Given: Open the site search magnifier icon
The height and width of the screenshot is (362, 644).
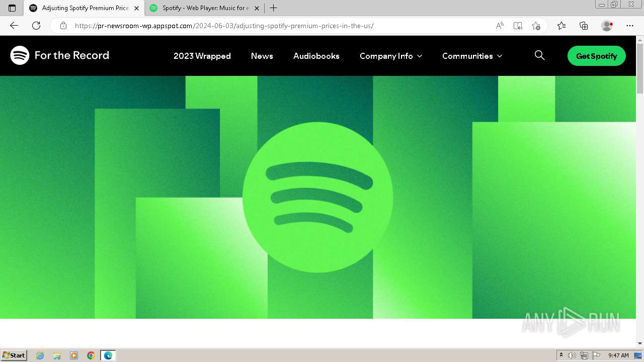Looking at the screenshot, I should pos(539,55).
